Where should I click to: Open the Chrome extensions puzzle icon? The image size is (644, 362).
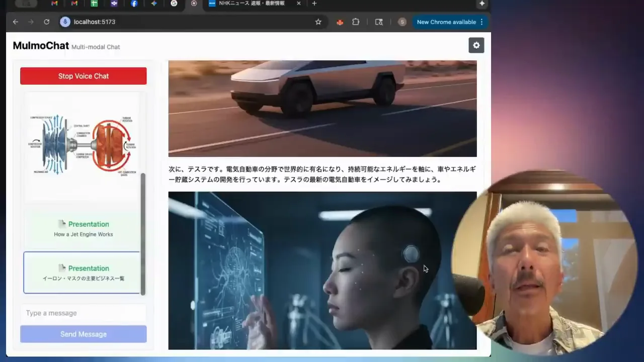tap(356, 22)
